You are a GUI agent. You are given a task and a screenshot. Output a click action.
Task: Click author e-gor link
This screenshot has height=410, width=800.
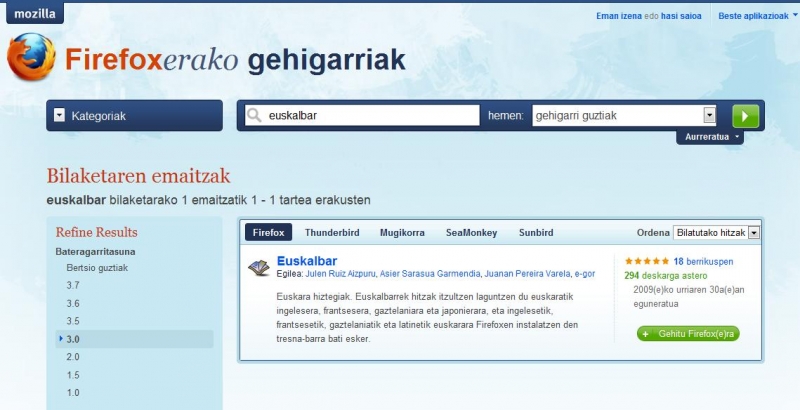pyautogui.click(x=585, y=274)
